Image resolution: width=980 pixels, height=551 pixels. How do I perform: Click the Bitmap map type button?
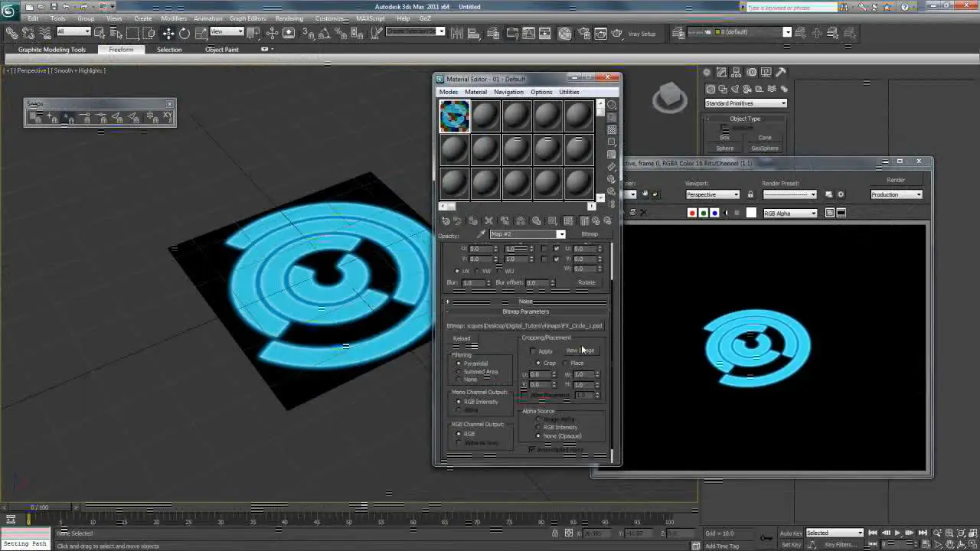point(590,234)
